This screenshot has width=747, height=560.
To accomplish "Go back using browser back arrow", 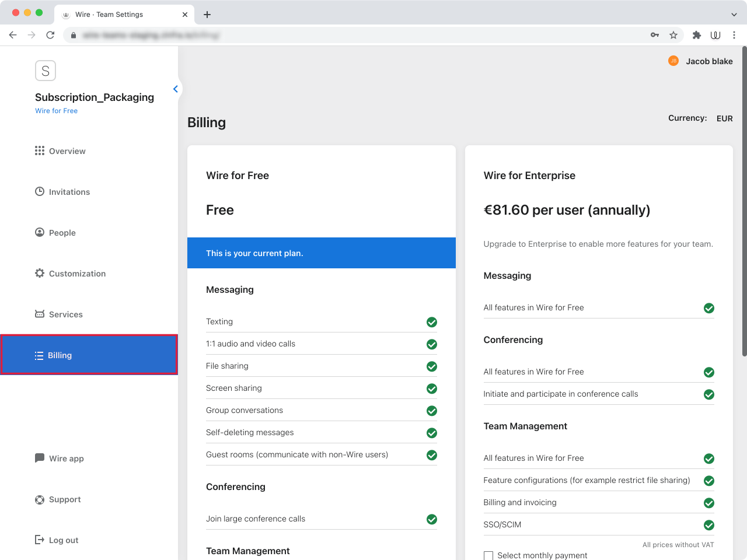I will coord(13,35).
